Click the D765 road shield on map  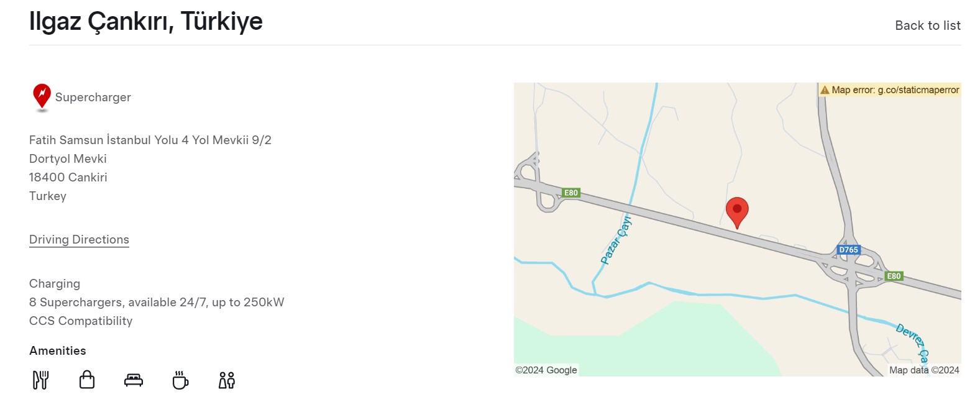point(848,250)
